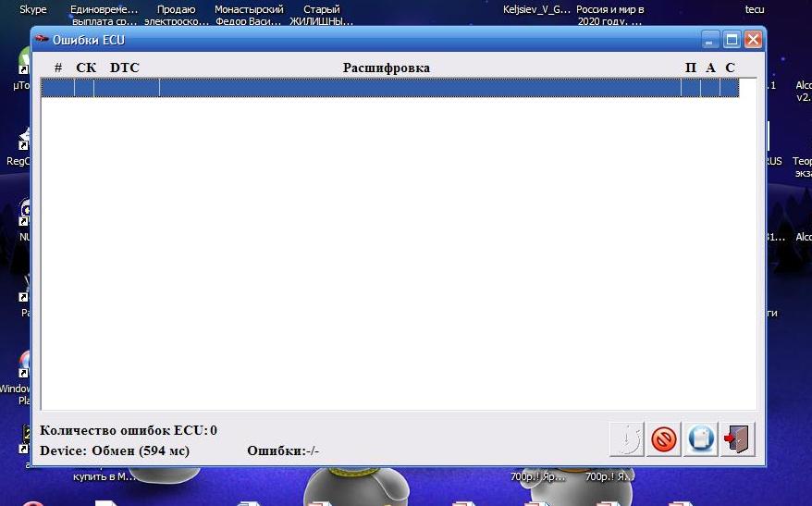The width and height of the screenshot is (812, 506).
Task: Click the greyed-out info button
Action: click(x=626, y=438)
